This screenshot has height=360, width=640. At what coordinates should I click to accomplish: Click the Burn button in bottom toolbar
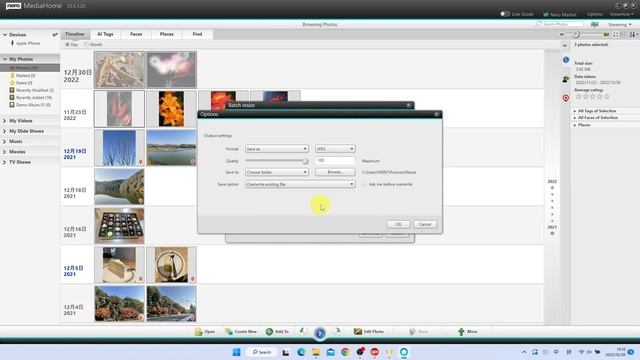[x=419, y=331]
